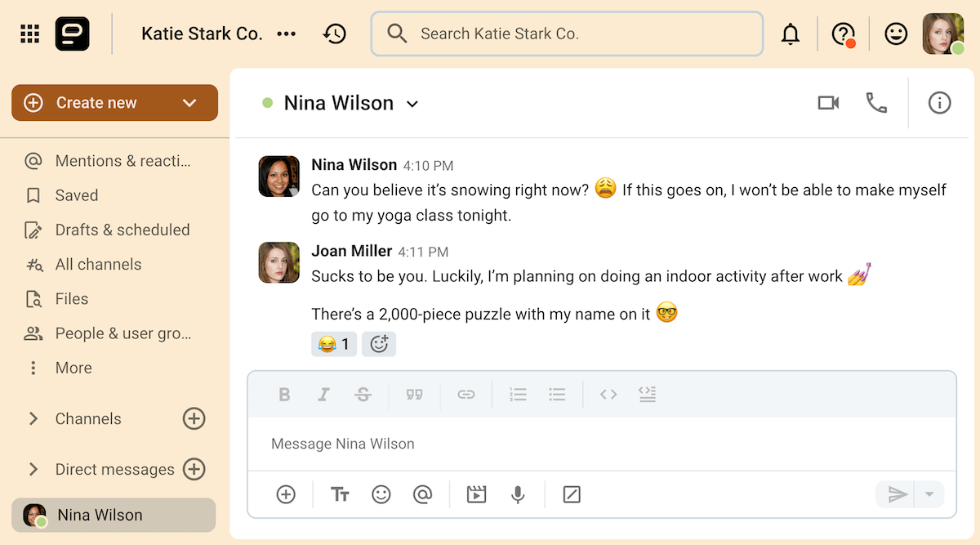Open emoji picker in message composer
This screenshot has height=545, width=980.
(x=381, y=494)
